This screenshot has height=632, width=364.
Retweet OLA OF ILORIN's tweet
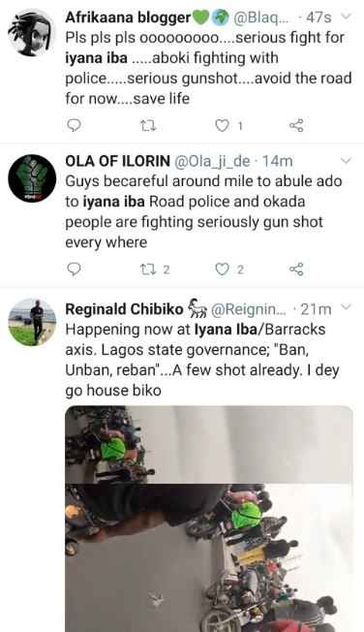point(148,269)
